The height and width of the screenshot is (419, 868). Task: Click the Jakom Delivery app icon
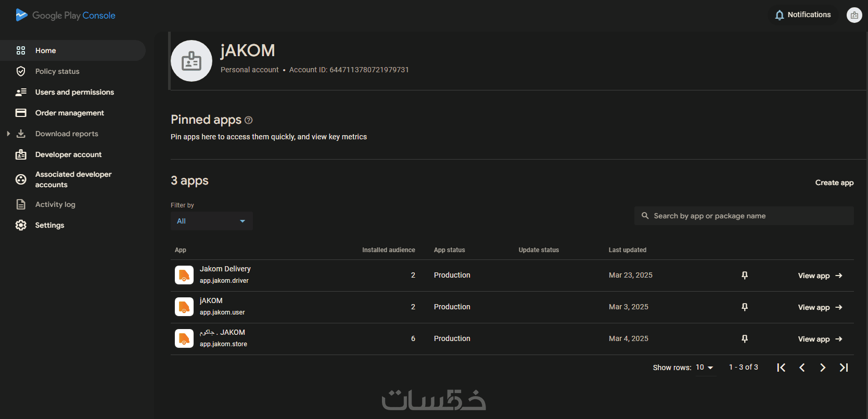pos(184,275)
